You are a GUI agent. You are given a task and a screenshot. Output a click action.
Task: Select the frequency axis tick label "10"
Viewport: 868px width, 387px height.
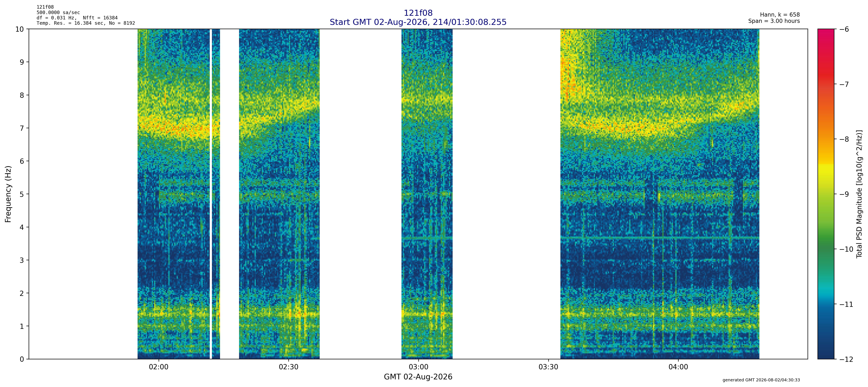click(x=20, y=29)
